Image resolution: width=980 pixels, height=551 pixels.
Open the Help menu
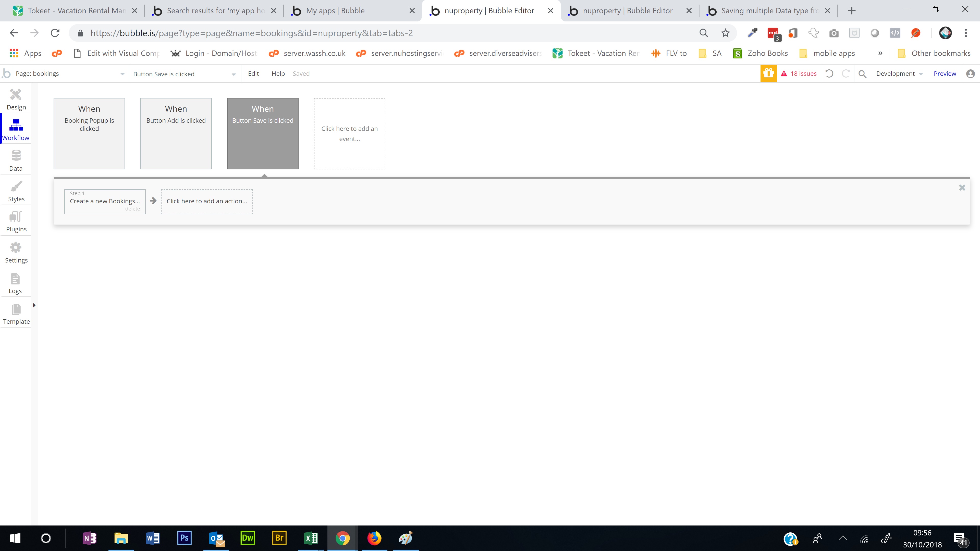click(x=278, y=74)
